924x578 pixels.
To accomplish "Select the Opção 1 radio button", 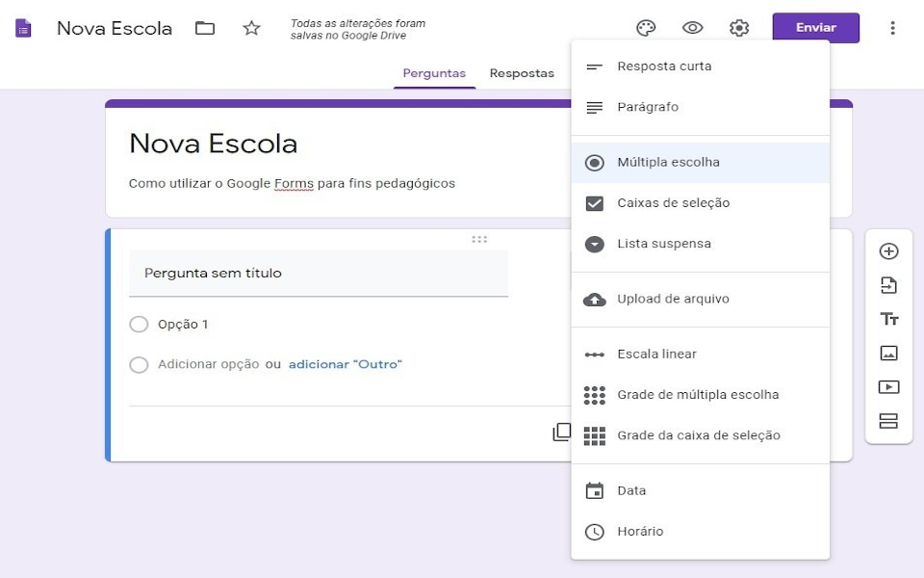I will (139, 324).
